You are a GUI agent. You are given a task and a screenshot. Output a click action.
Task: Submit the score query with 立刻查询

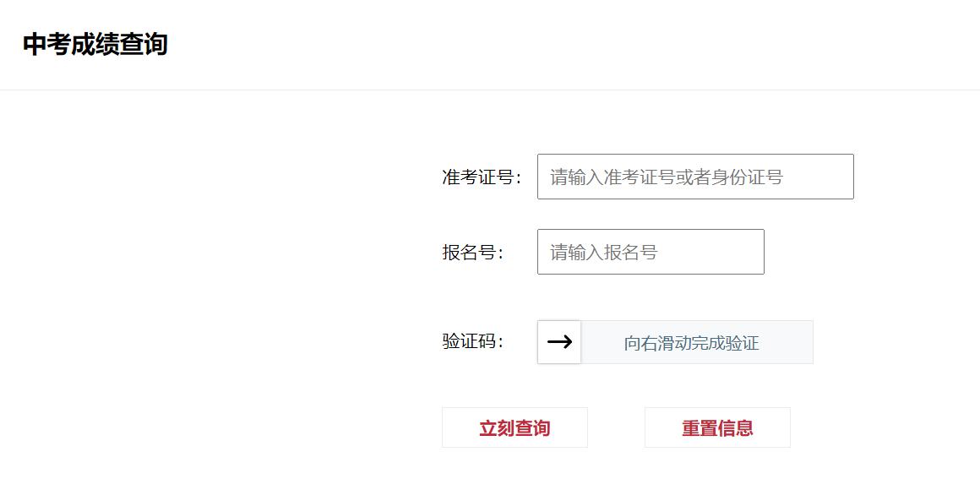(514, 427)
